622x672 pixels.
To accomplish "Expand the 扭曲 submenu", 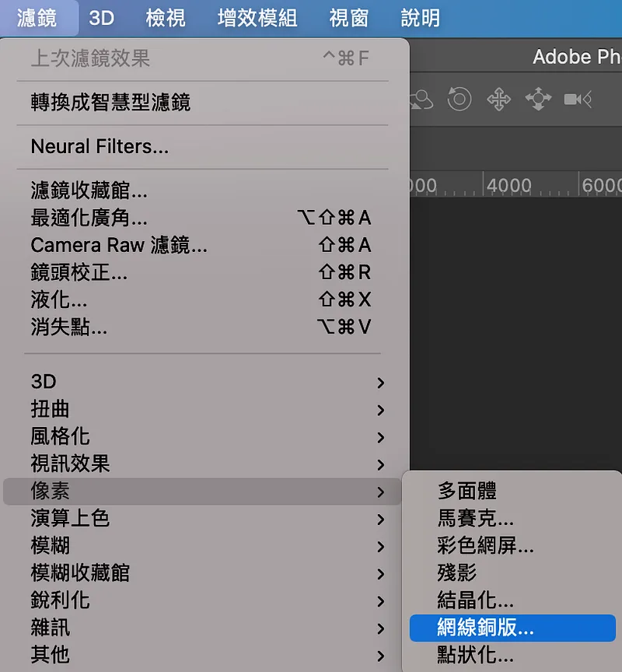I will click(x=204, y=409).
